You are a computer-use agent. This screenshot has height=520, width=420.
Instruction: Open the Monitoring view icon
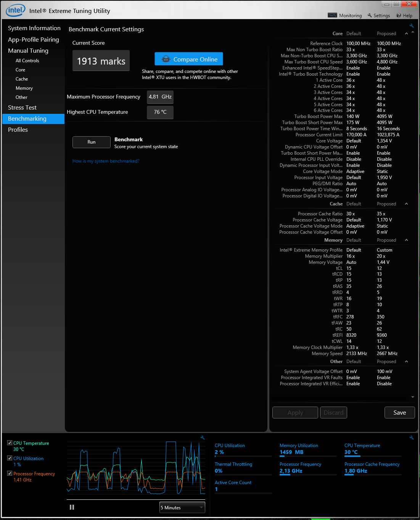pos(332,15)
